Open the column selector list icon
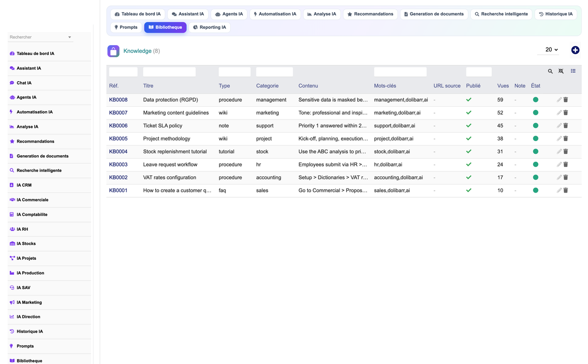The height and width of the screenshot is (364, 588). [573, 71]
